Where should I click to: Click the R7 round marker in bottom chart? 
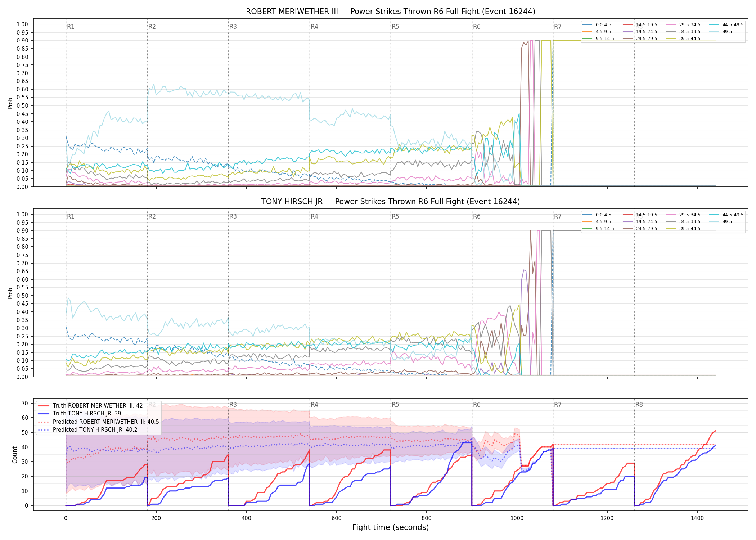[x=558, y=405]
